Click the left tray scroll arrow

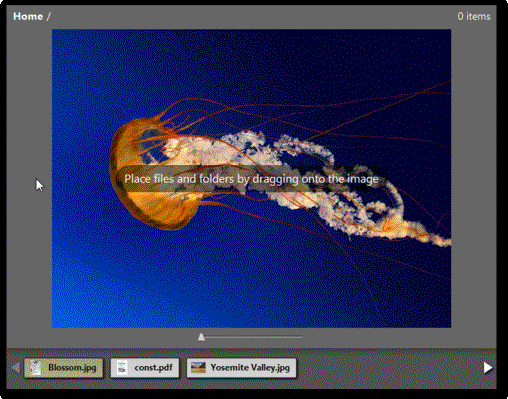pos(15,368)
